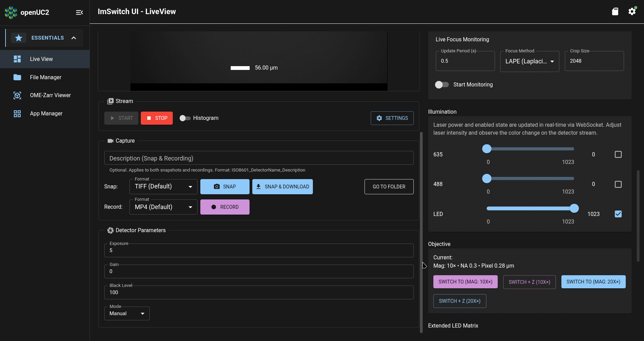644x341 pixels.
Task: Collapse the sidebar using the hamburger icon
Action: (80, 12)
